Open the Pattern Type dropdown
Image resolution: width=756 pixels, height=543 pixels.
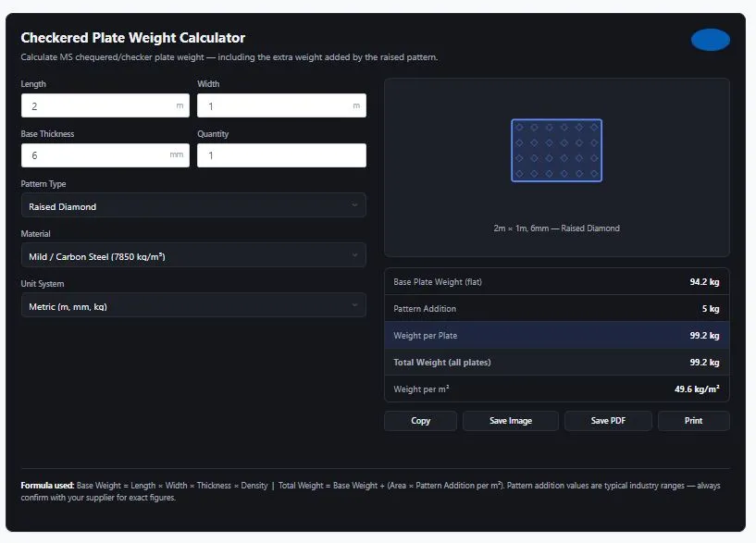(x=193, y=205)
